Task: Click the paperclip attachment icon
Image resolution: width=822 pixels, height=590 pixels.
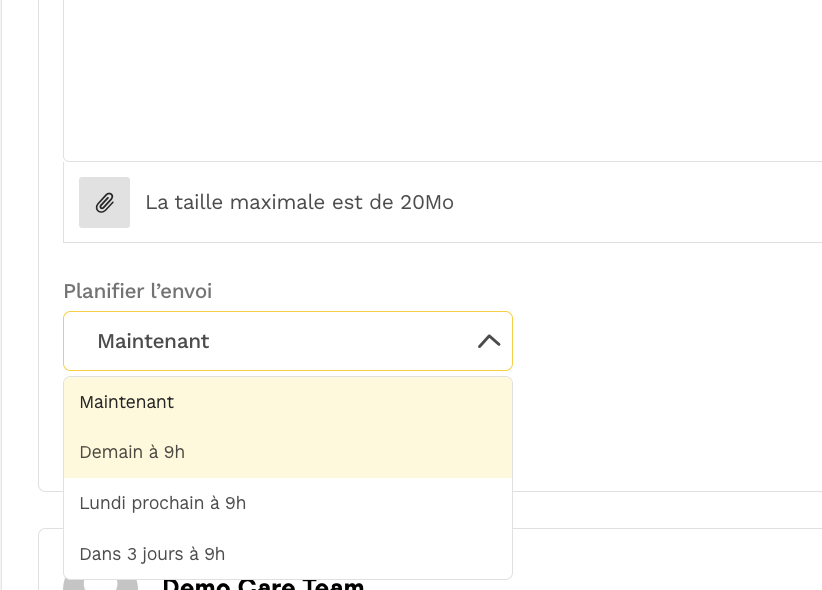Action: click(105, 203)
